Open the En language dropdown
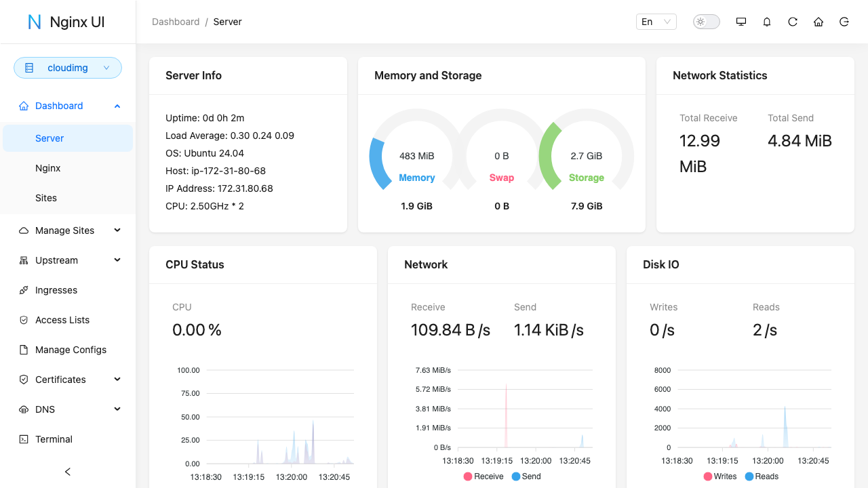 point(656,22)
